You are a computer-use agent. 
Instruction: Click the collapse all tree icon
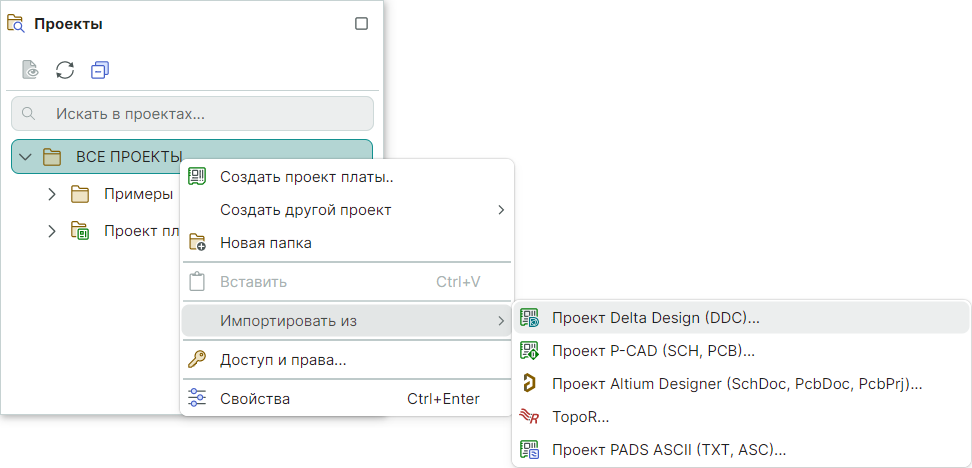click(99, 70)
